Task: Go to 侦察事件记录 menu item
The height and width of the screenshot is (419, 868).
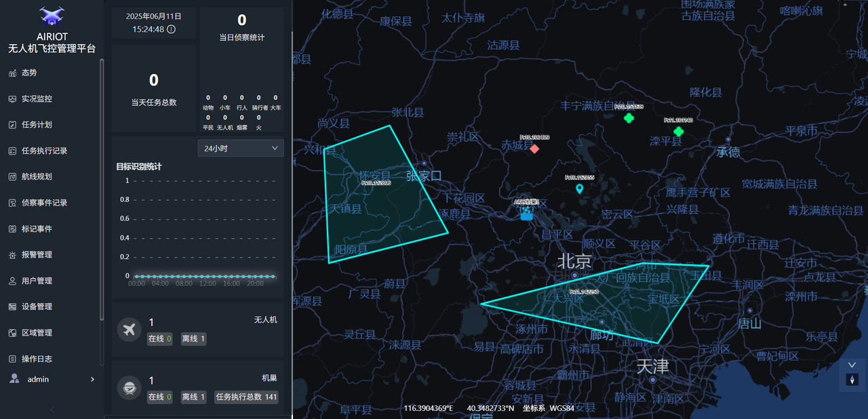Action: (x=45, y=203)
